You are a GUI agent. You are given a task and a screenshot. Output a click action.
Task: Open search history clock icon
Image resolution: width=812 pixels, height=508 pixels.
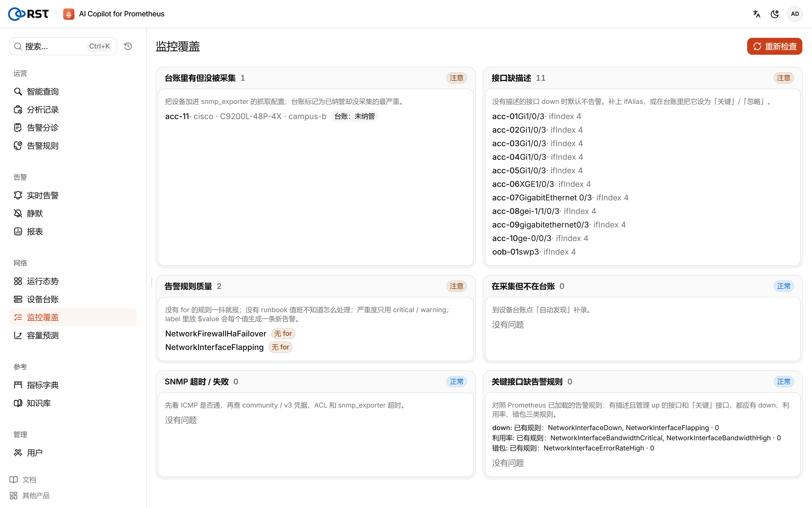click(128, 46)
